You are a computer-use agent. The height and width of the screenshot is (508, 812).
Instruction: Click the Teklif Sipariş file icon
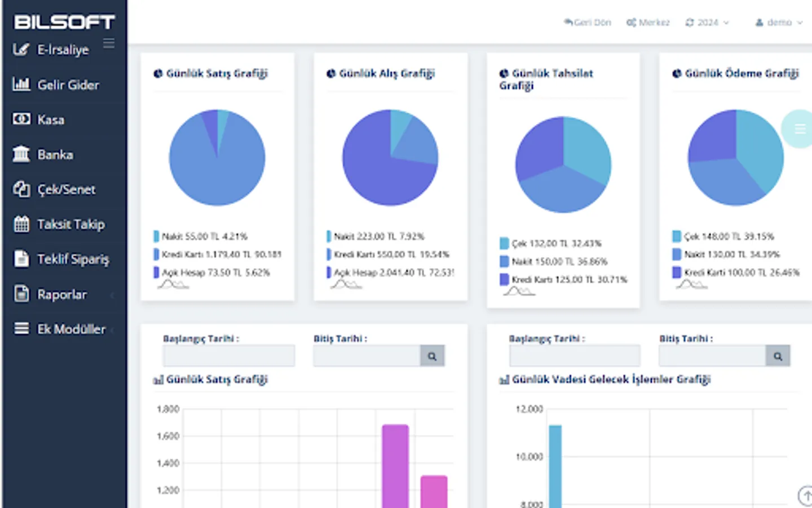(x=21, y=259)
